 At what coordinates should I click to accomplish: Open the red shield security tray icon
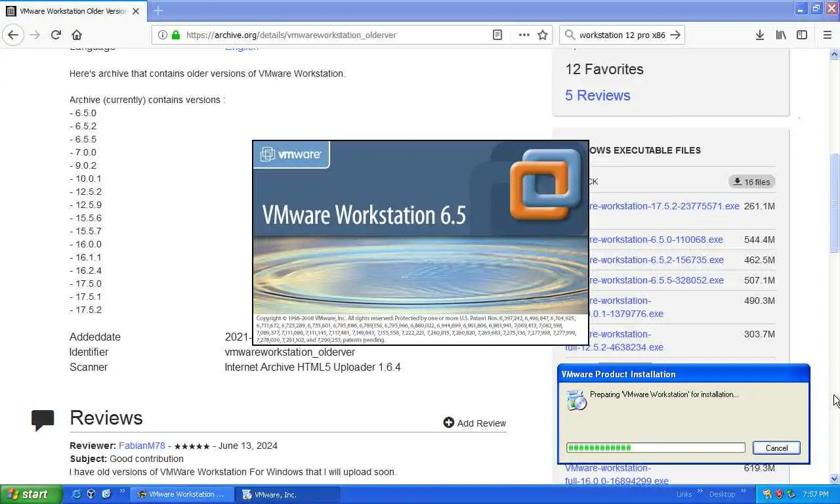[x=779, y=494]
